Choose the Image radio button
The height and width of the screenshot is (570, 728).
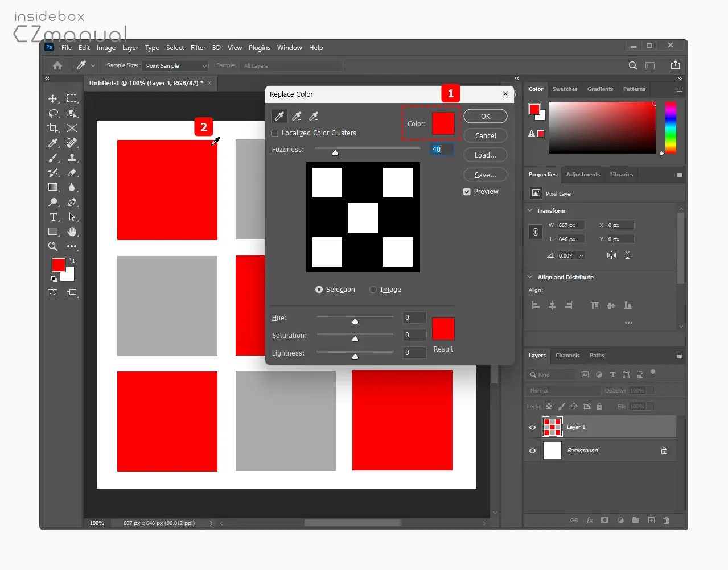[373, 290]
